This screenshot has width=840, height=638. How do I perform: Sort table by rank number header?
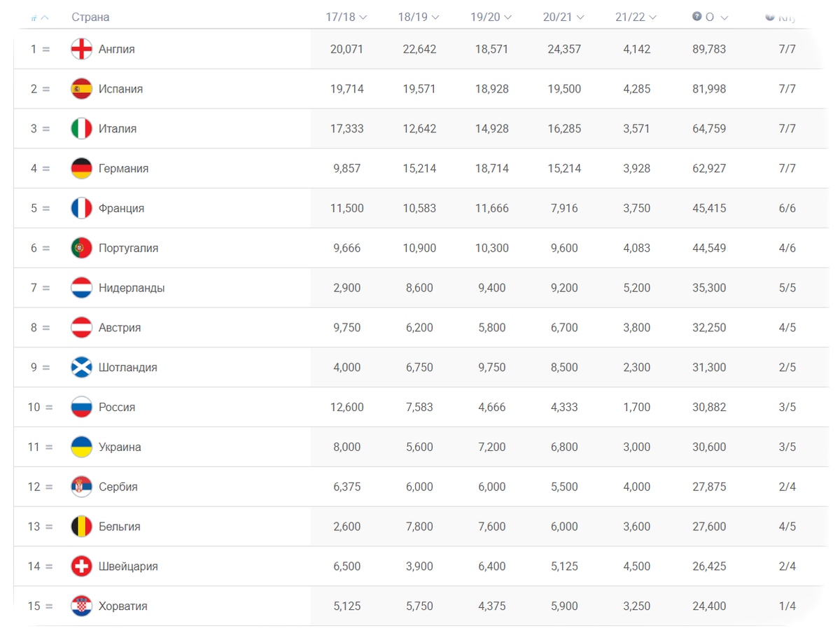tap(40, 18)
